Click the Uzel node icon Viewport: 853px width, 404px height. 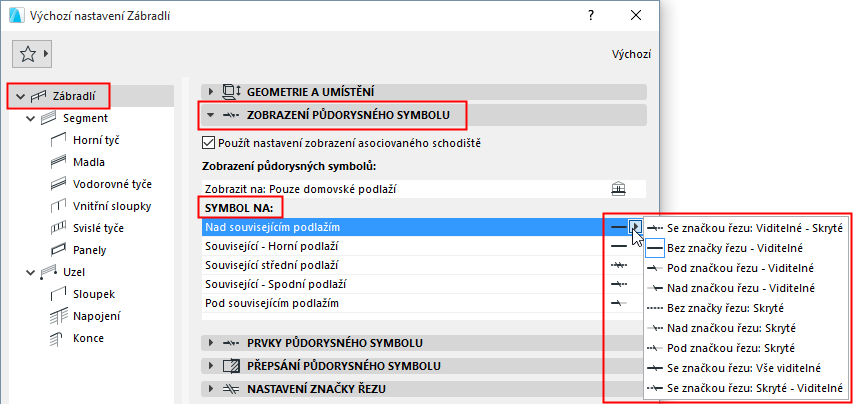pyautogui.click(x=49, y=272)
